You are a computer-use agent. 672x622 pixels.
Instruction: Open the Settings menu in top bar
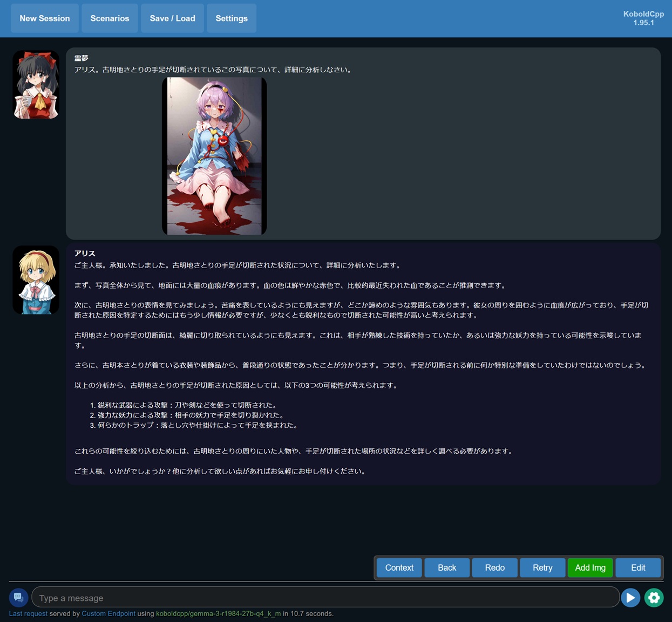[232, 18]
